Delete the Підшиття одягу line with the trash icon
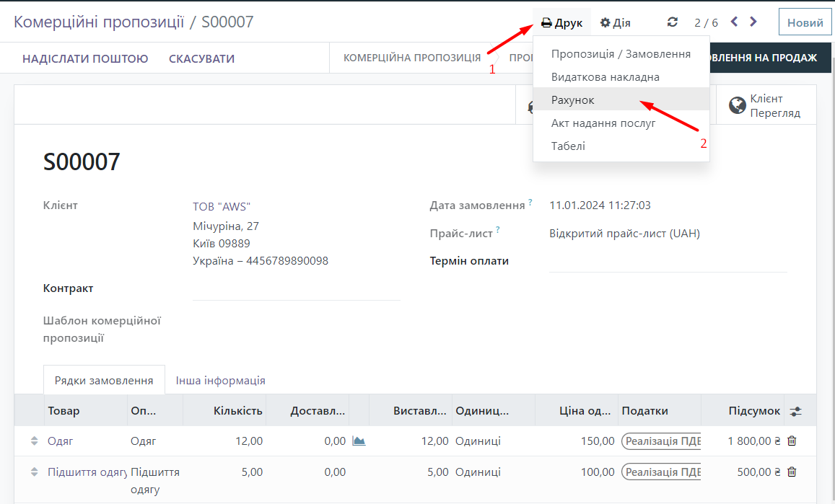The image size is (835, 504). (792, 472)
